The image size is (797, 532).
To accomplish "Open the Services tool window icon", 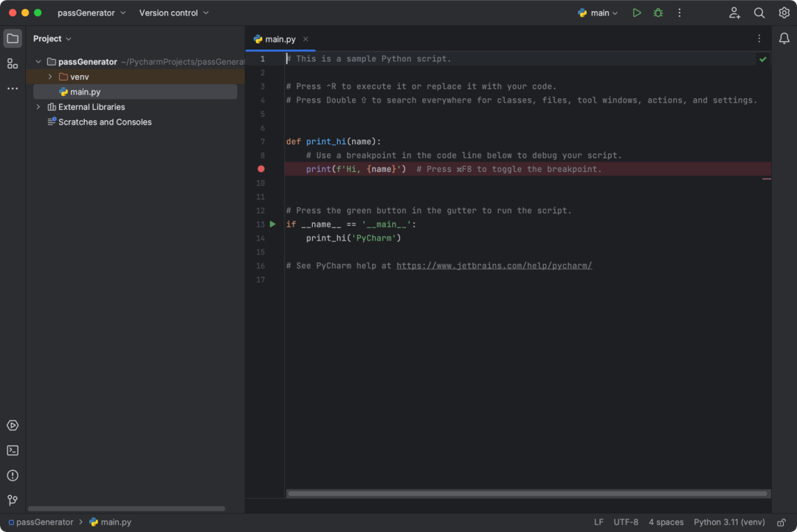I will coord(13,425).
